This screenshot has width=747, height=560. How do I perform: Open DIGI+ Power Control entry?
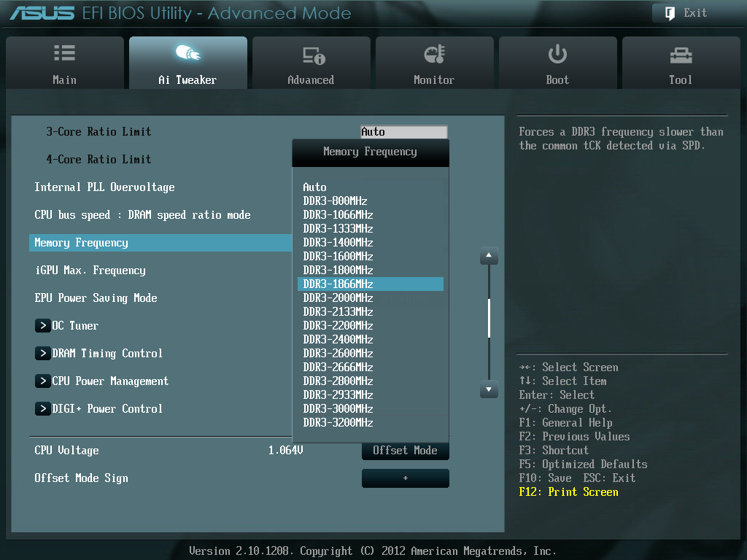(x=107, y=408)
